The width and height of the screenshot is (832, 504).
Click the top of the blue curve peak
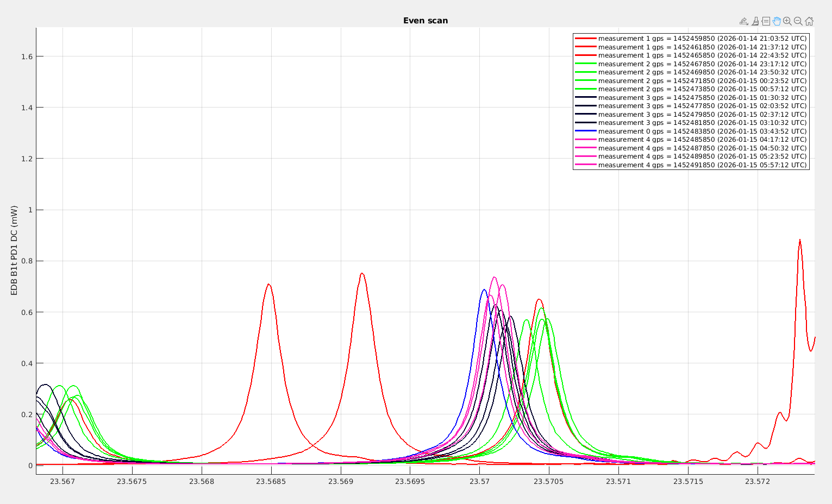point(484,290)
